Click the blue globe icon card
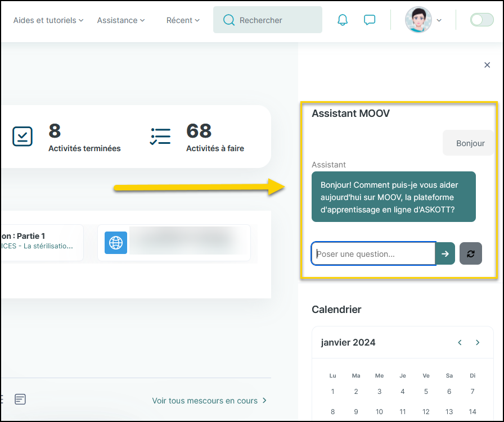Screen dimensions: 504x422 [116, 243]
